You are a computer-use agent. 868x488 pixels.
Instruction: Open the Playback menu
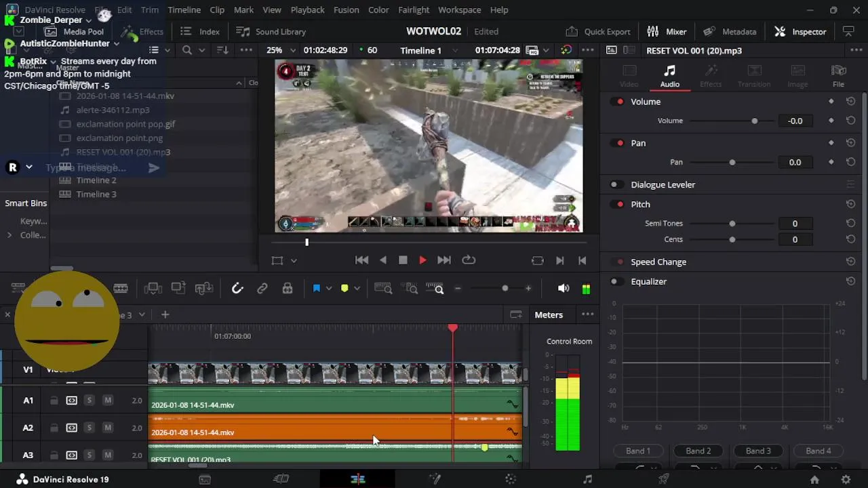click(307, 9)
